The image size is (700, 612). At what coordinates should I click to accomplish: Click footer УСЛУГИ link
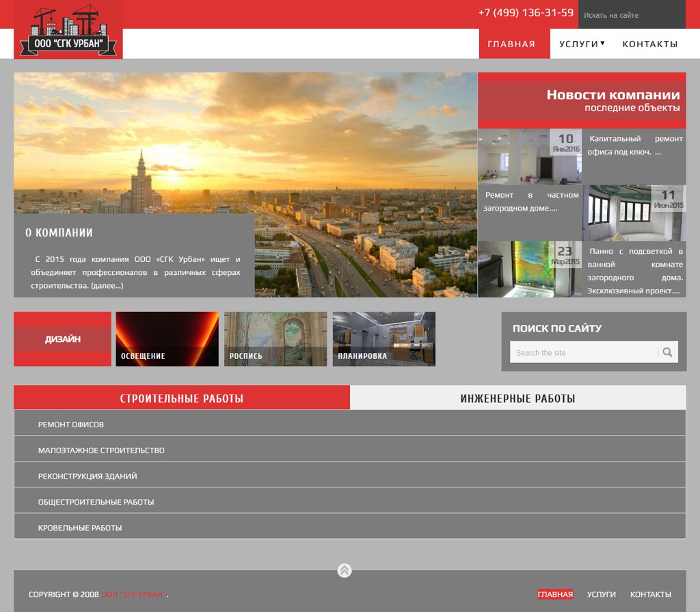coord(602,594)
